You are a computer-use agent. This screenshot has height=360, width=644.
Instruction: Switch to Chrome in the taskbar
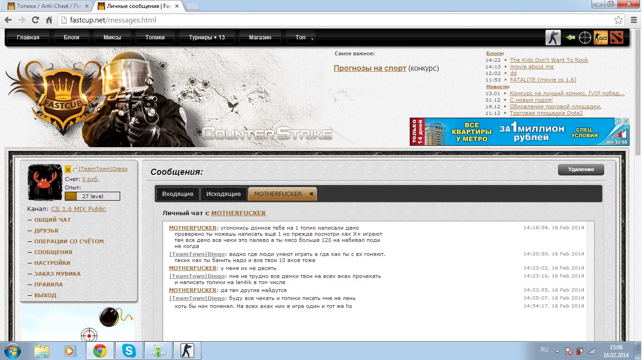click(100, 351)
